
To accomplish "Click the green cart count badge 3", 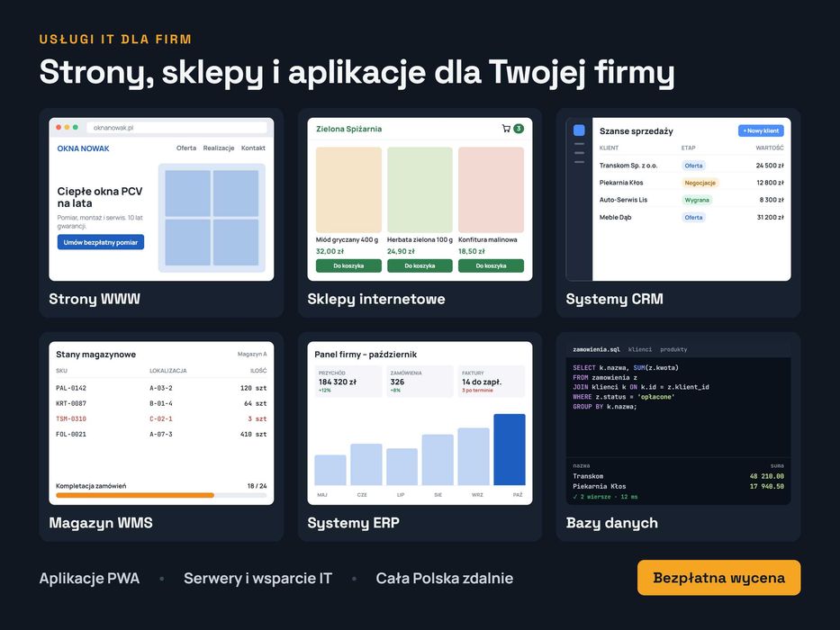I will (519, 129).
